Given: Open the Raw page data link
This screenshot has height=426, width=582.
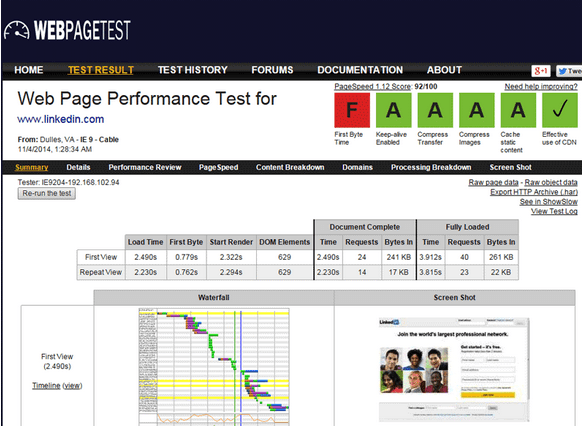Looking at the screenshot, I should pos(493,182).
